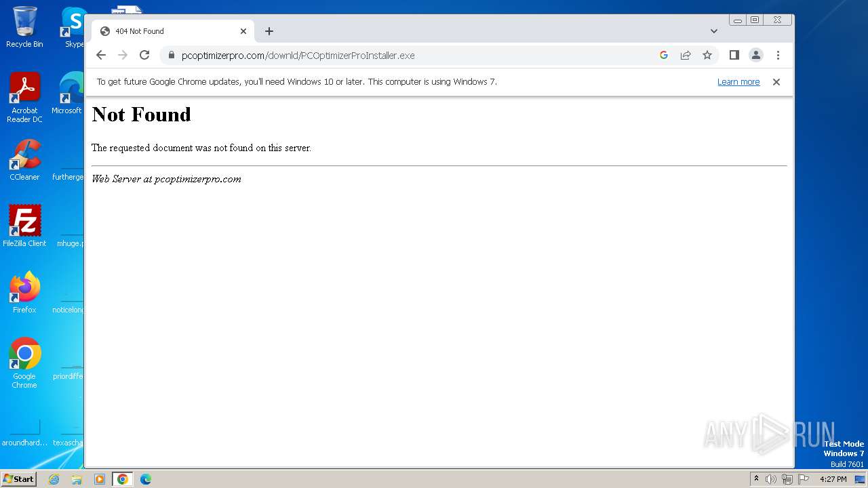Close the 404 Not Found tab
868x488 pixels.
coord(243,31)
